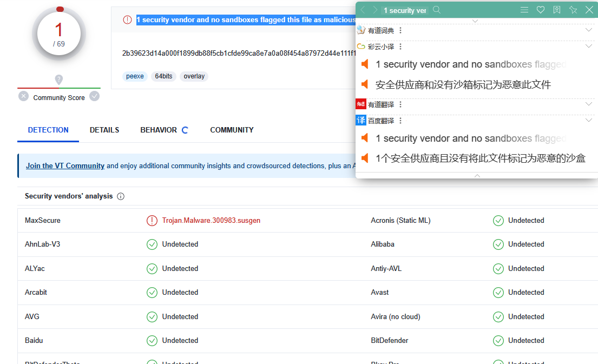Viewport: 598px width, 364px height.
Task: Play audio for '安全供应商和没有沙箱标记为恶意此文件'
Action: click(365, 84)
